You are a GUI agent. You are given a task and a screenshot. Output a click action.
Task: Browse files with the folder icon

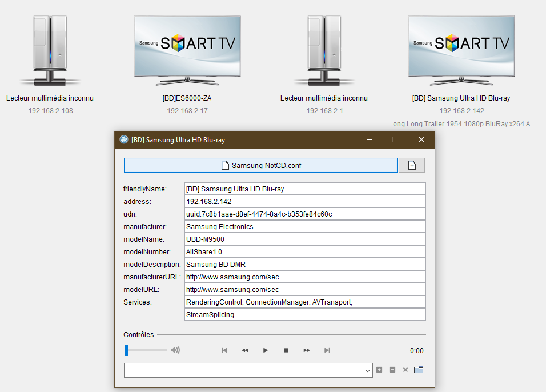419,370
